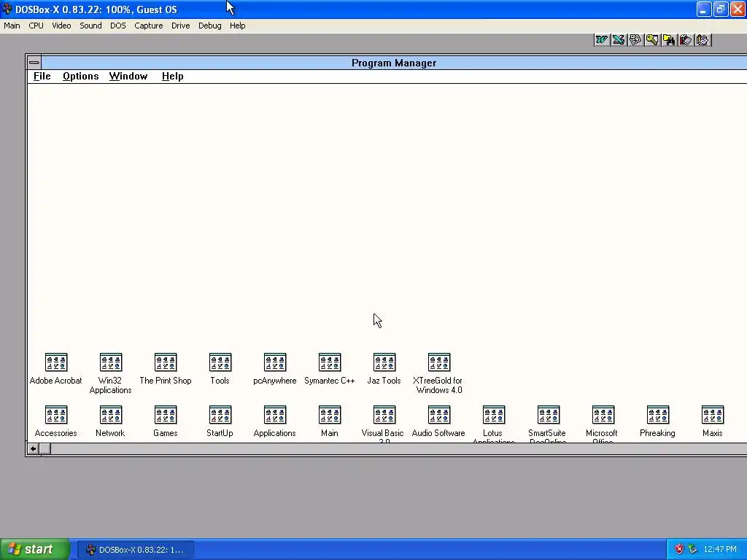
Task: Open the DOSBox-X DOS menu
Action: [x=118, y=26]
